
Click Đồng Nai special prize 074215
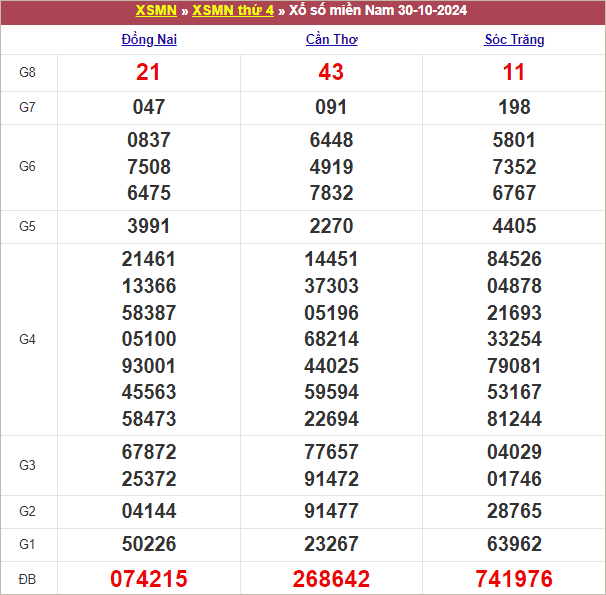tap(149, 579)
